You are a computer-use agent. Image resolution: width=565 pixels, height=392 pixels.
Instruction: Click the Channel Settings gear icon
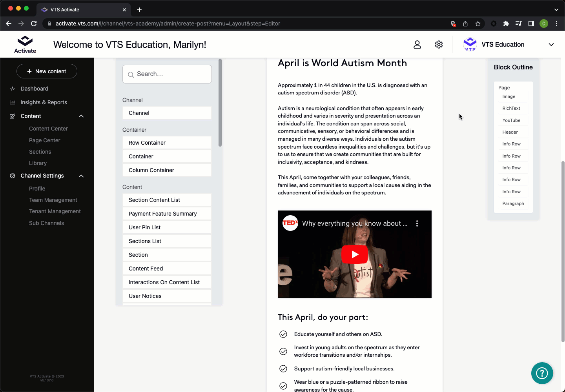coord(13,176)
